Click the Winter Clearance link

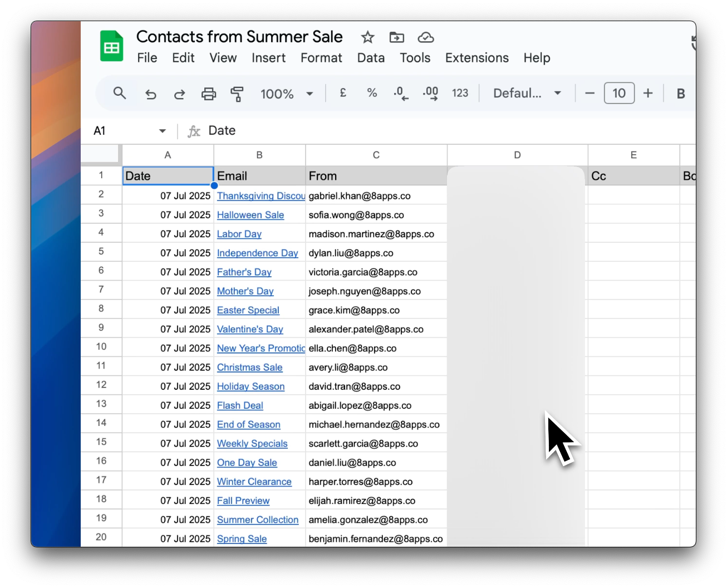tap(254, 482)
